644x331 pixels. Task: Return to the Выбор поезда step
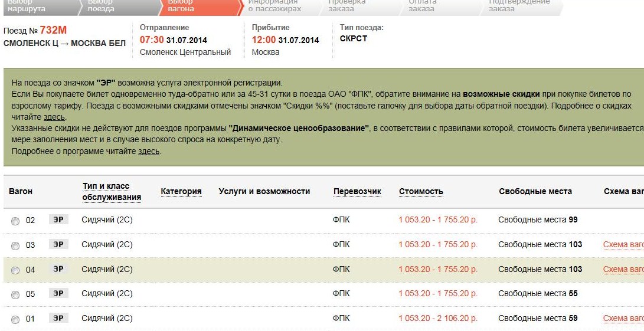click(x=102, y=5)
